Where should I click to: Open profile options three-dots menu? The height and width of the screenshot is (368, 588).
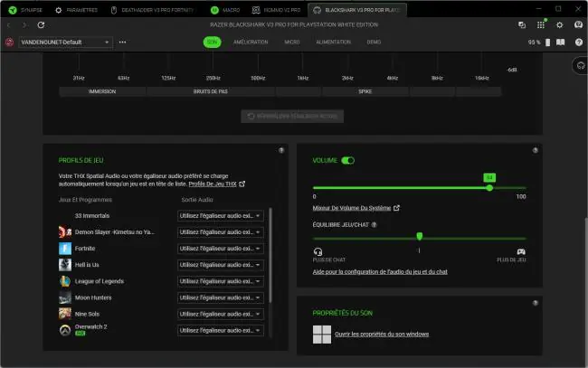pos(122,42)
